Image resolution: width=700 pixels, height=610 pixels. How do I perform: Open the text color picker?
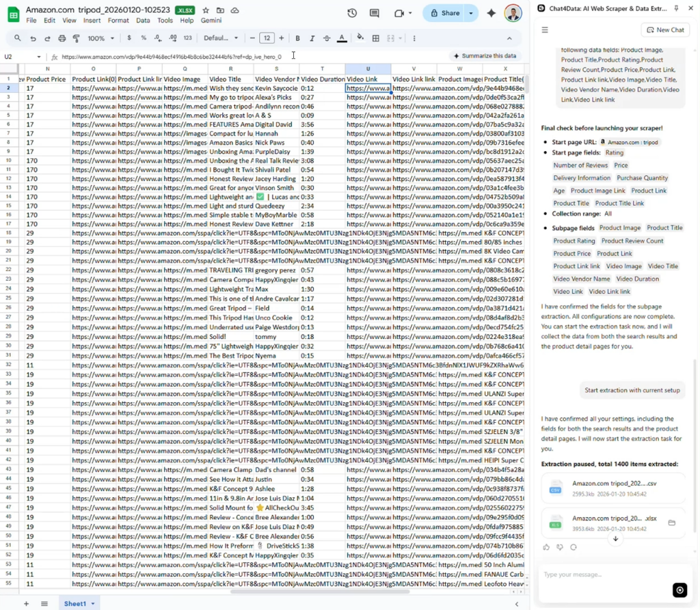[x=342, y=38]
